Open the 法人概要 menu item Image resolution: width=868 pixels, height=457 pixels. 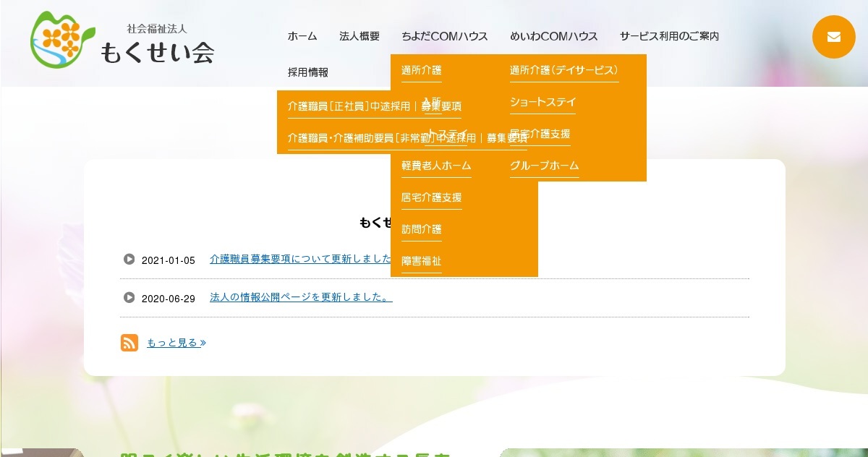point(359,36)
